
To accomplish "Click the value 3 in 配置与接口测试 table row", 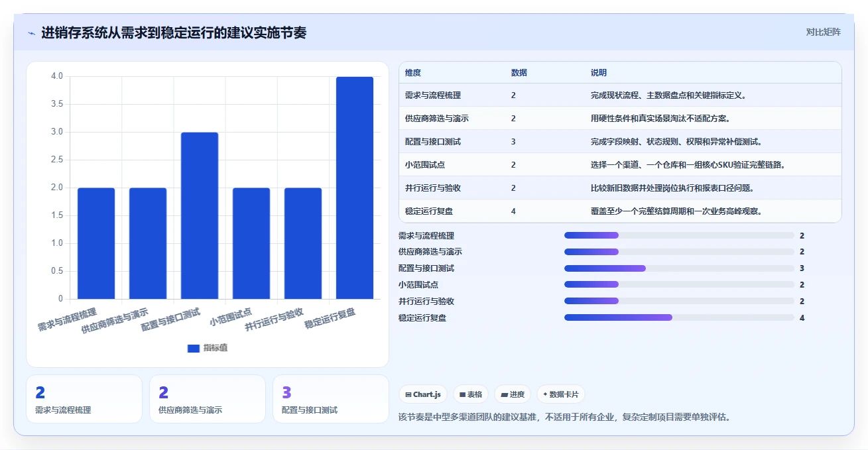I will (x=513, y=142).
